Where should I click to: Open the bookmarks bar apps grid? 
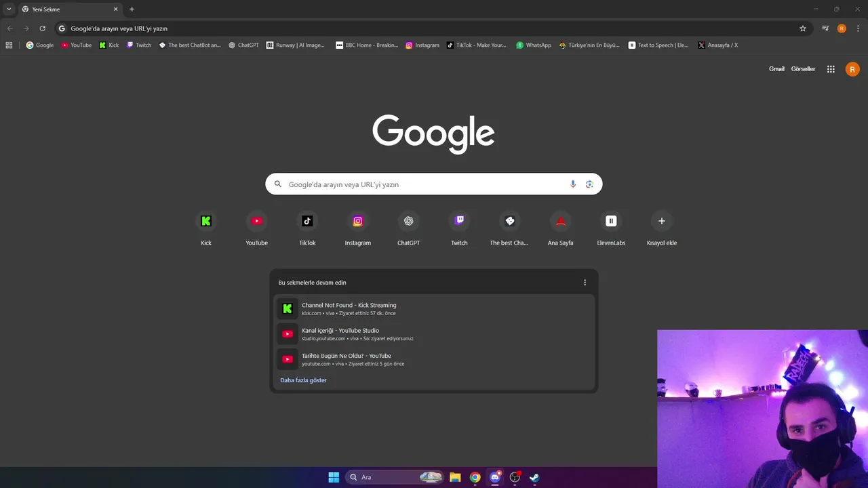(x=9, y=45)
